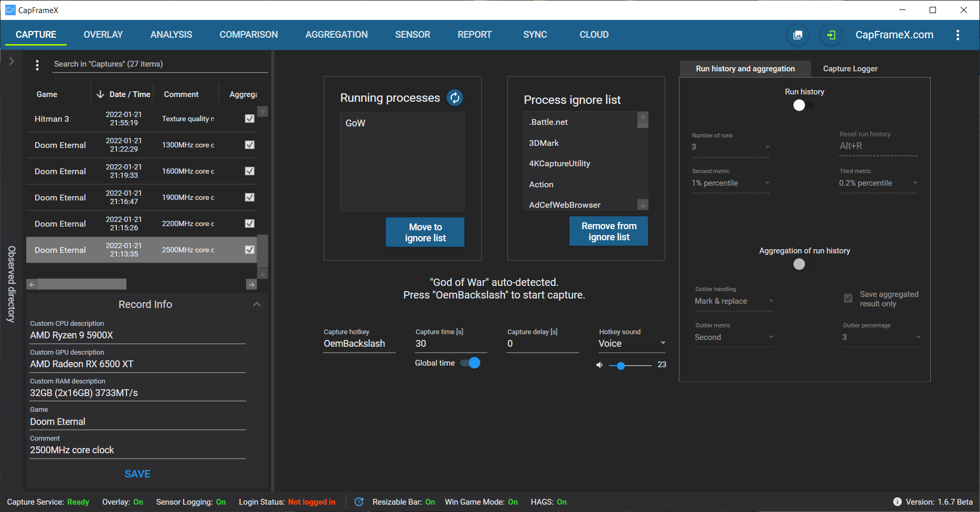Screen dimensions: 980x512
Task: Open the screenshot folder icon in header
Action: click(797, 35)
